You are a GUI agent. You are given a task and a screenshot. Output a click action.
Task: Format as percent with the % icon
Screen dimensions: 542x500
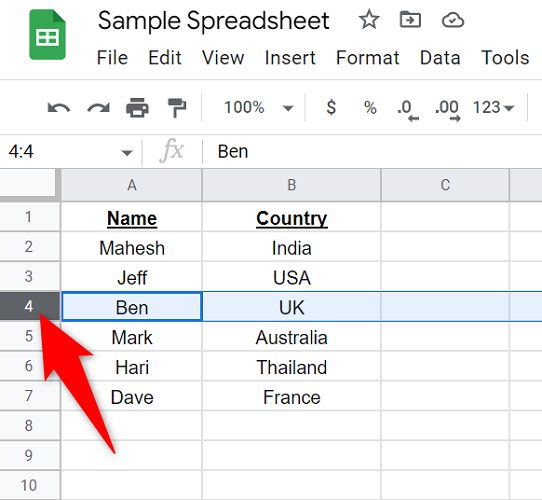click(370, 108)
